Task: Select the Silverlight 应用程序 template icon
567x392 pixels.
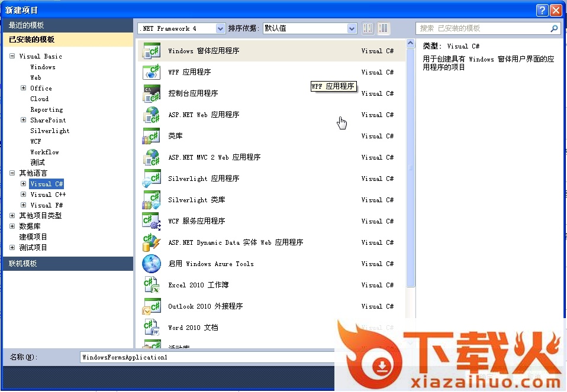Action: click(x=151, y=179)
